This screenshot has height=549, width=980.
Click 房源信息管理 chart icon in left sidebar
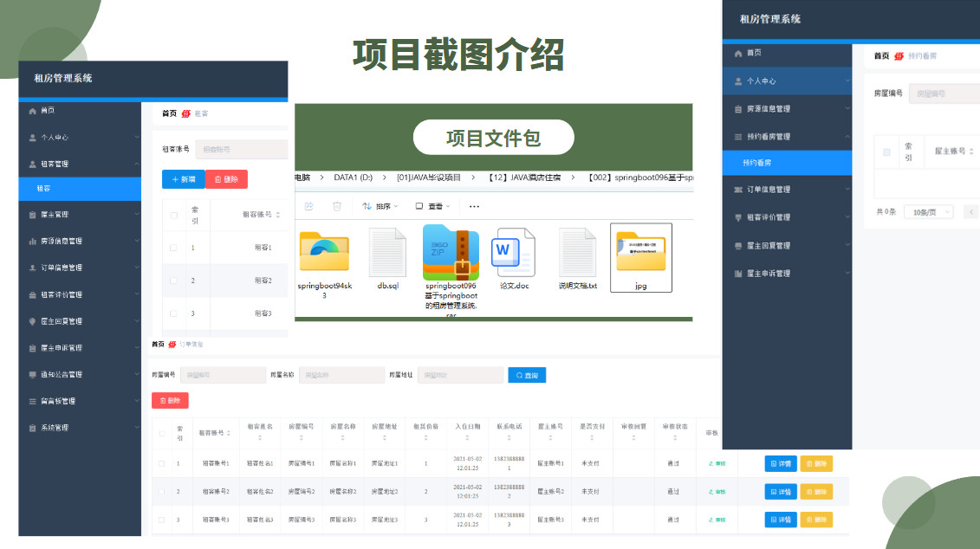point(33,241)
